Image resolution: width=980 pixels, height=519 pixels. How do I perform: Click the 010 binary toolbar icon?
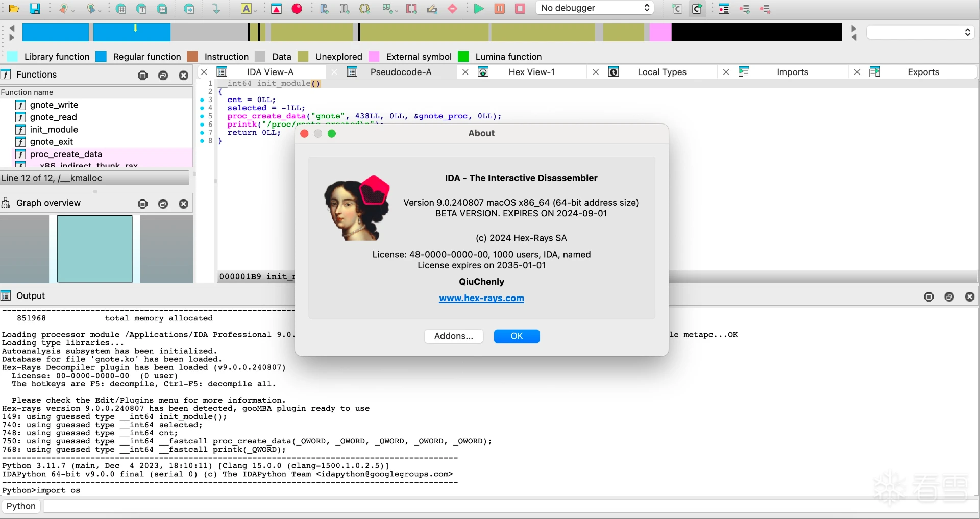point(162,9)
